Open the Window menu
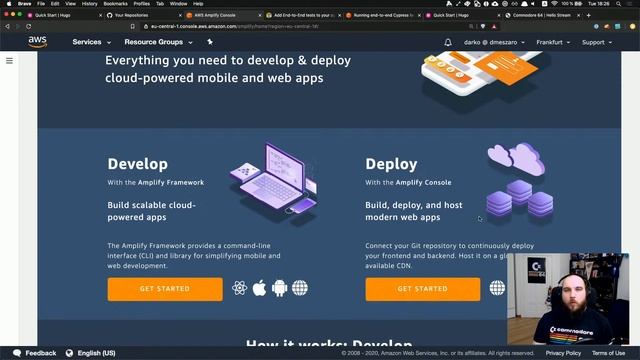The width and height of the screenshot is (640, 360). tap(178, 4)
